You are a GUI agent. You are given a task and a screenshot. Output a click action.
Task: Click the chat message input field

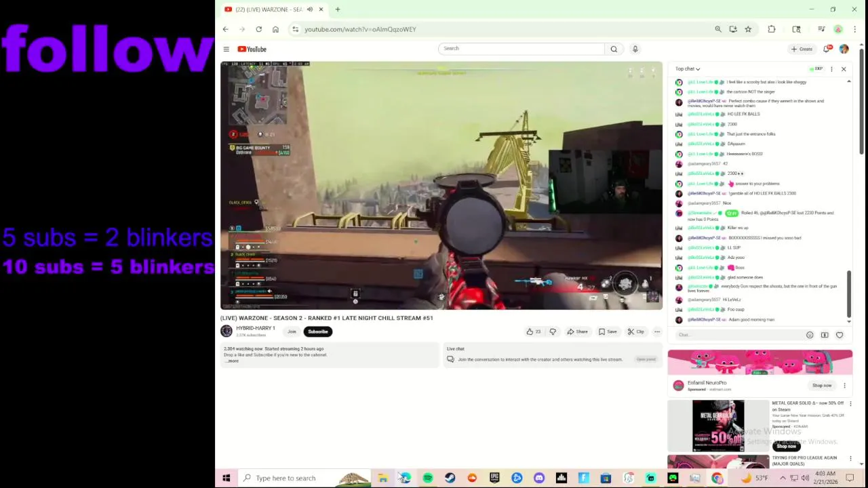(x=738, y=335)
